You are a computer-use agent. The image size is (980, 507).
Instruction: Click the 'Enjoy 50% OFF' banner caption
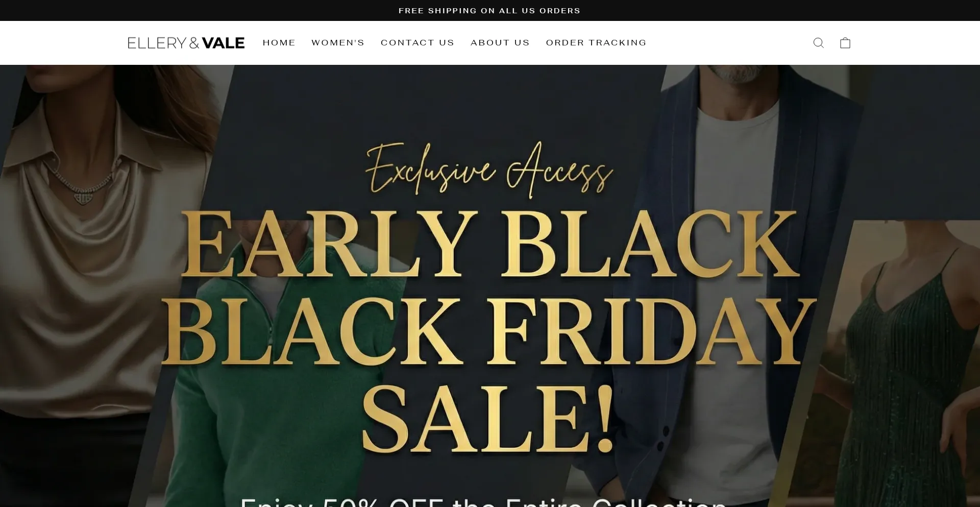(x=483, y=501)
